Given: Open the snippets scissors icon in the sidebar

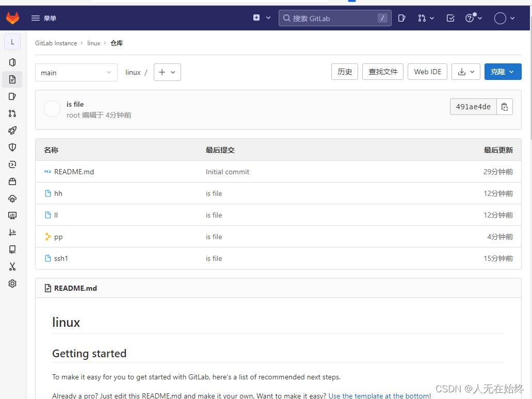Looking at the screenshot, I should click(12, 267).
